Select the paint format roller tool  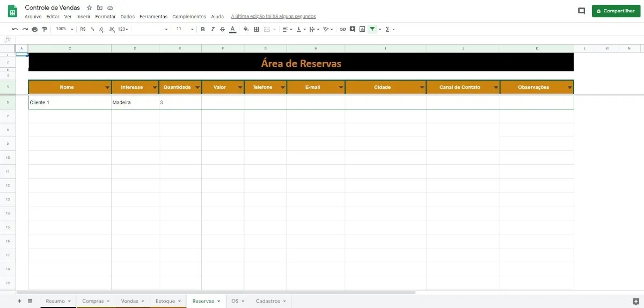[x=45, y=29]
